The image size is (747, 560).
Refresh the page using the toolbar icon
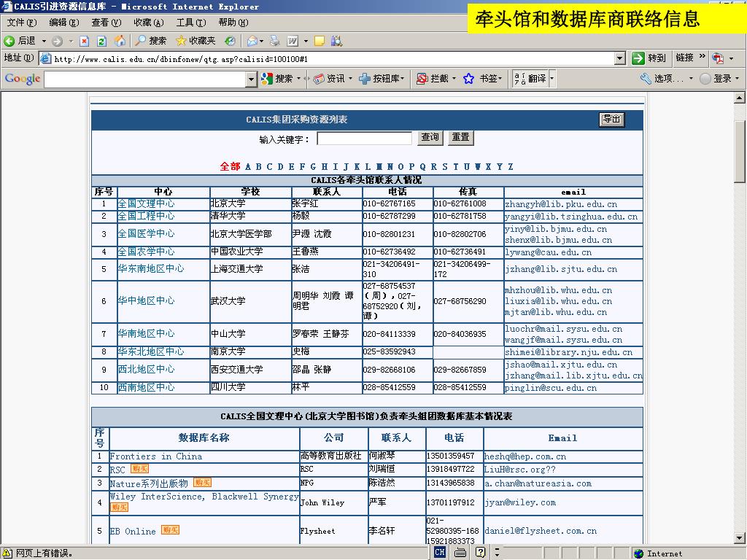pyautogui.click(x=101, y=41)
